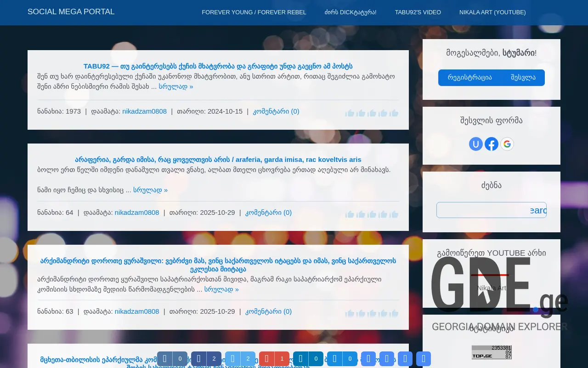
Task: Rate the araferia post with one thumb
Action: [x=350, y=214]
